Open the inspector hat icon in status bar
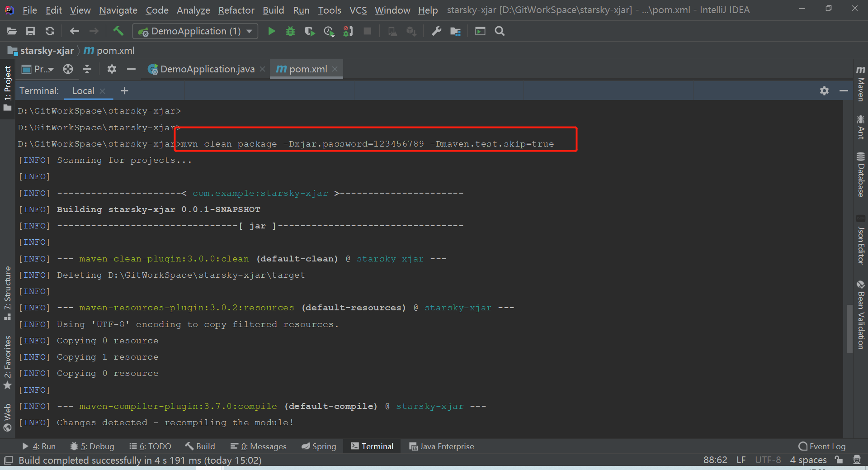This screenshot has width=868, height=470. point(857,460)
